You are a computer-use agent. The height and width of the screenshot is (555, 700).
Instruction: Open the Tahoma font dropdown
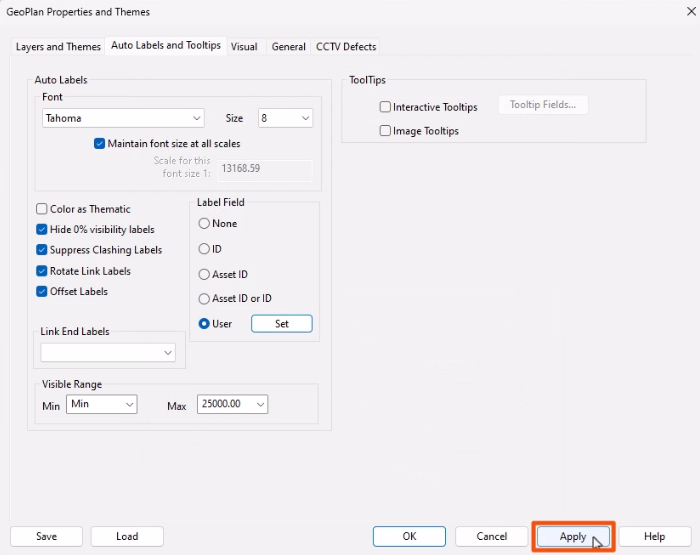(x=123, y=118)
